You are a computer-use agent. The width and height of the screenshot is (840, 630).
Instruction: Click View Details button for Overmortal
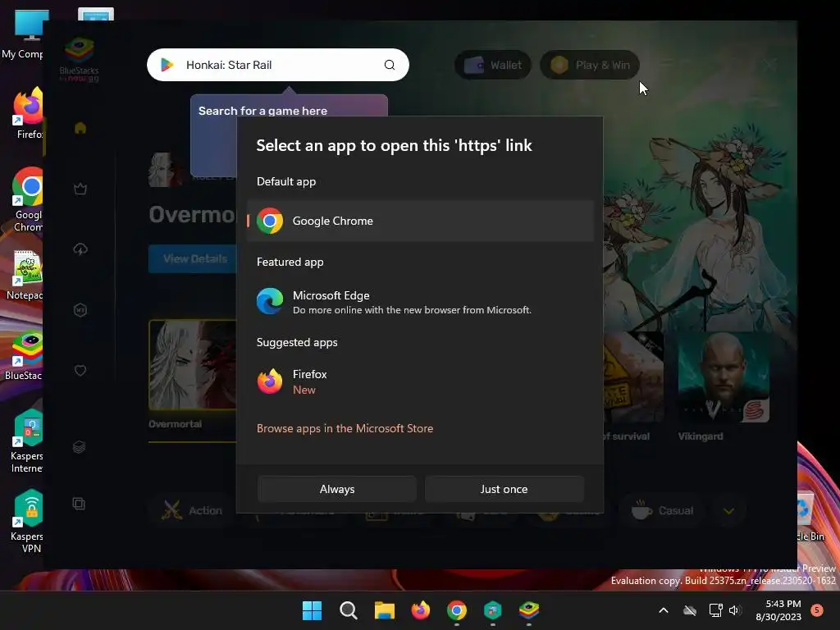pyautogui.click(x=193, y=258)
